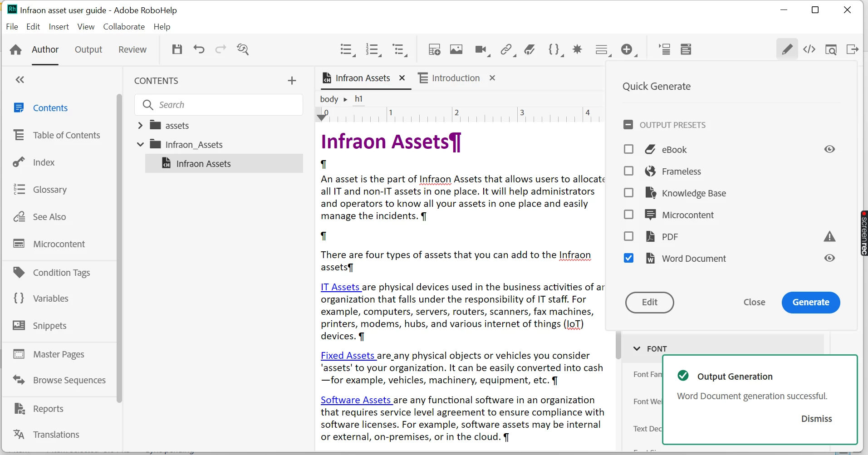868x455 pixels.
Task: Toggle all Output Presets checkbox
Action: pos(628,125)
